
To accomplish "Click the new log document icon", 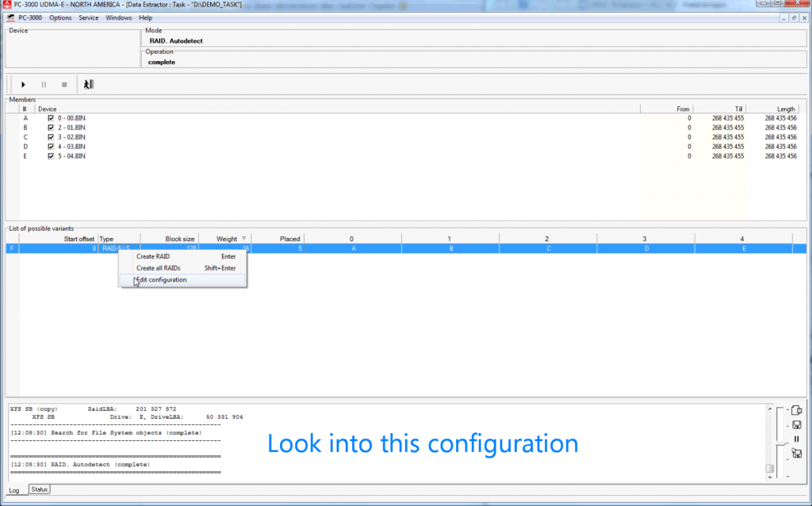I will tap(796, 410).
